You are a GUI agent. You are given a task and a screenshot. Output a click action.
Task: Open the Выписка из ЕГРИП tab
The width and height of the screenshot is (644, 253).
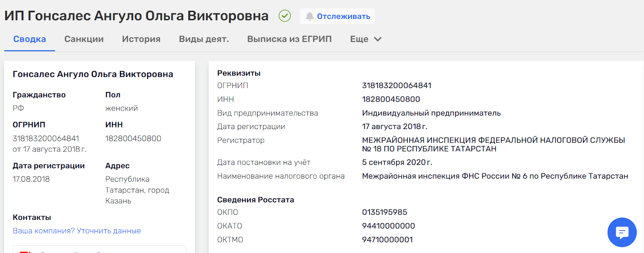[289, 39]
